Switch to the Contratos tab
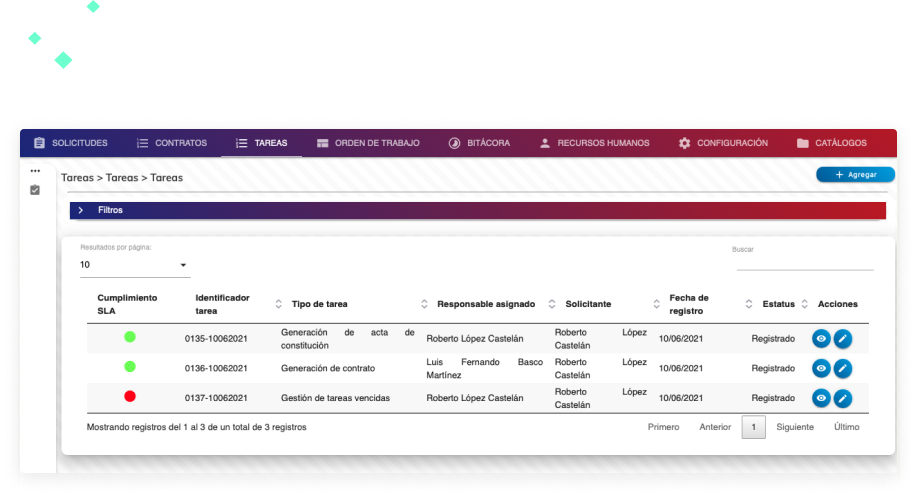 171,143
